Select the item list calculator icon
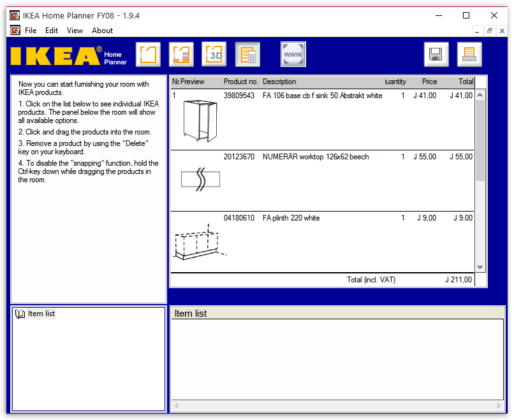 pyautogui.click(x=247, y=54)
